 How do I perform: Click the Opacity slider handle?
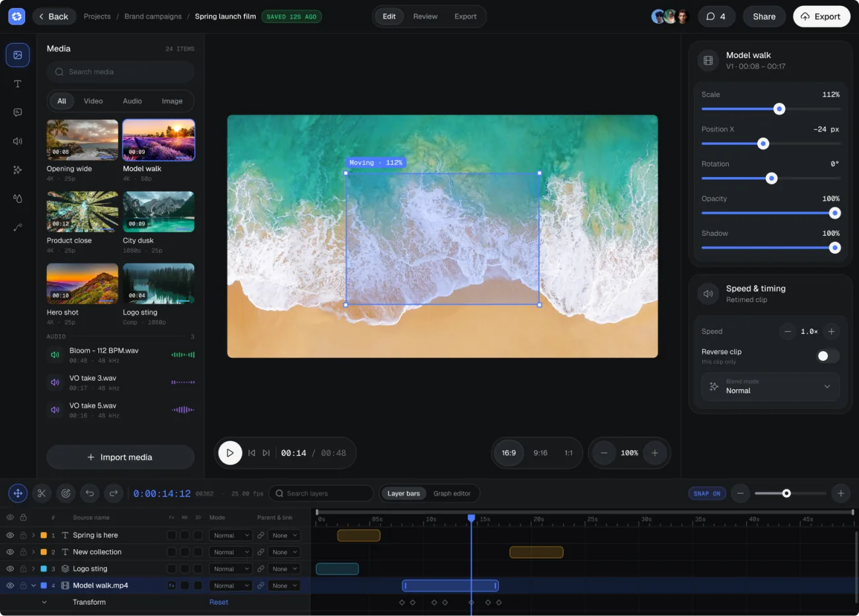tap(835, 213)
